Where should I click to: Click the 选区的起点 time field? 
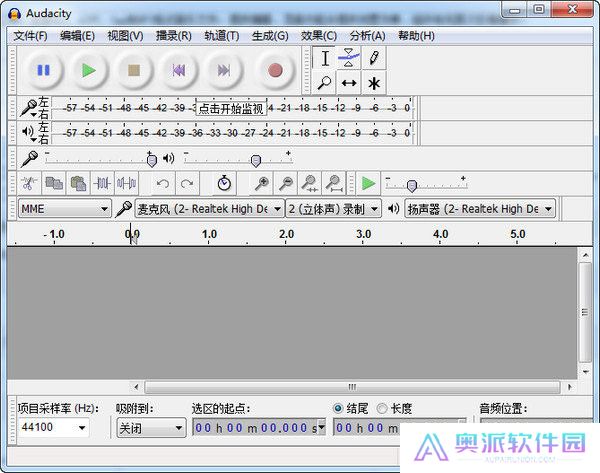pyautogui.click(x=259, y=427)
